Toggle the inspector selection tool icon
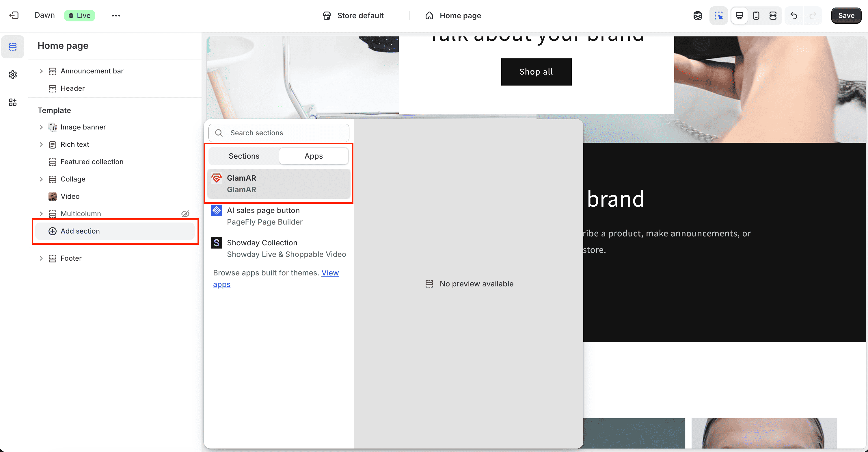868x452 pixels. 718,16
